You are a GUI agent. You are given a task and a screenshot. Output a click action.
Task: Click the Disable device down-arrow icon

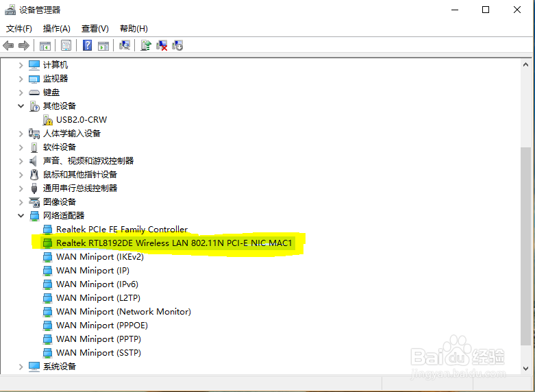177,45
